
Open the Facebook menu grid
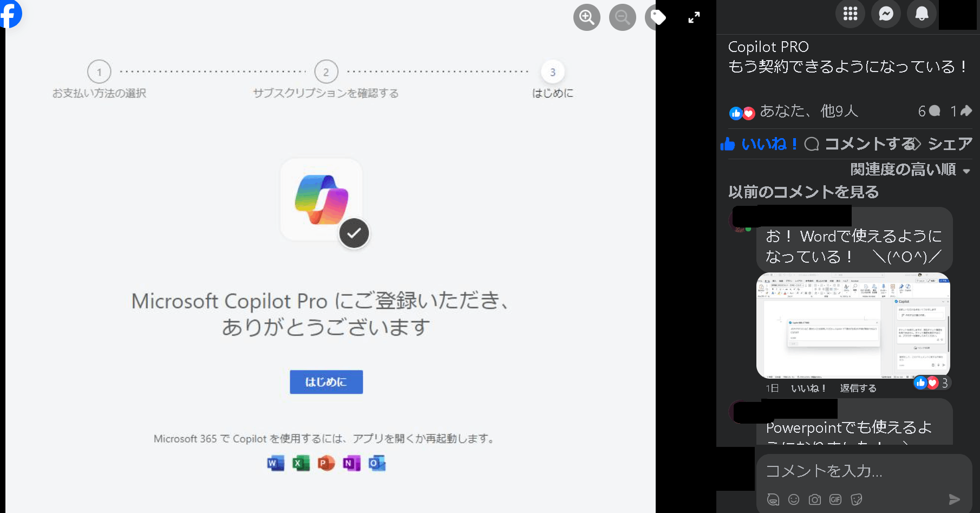coord(850,14)
